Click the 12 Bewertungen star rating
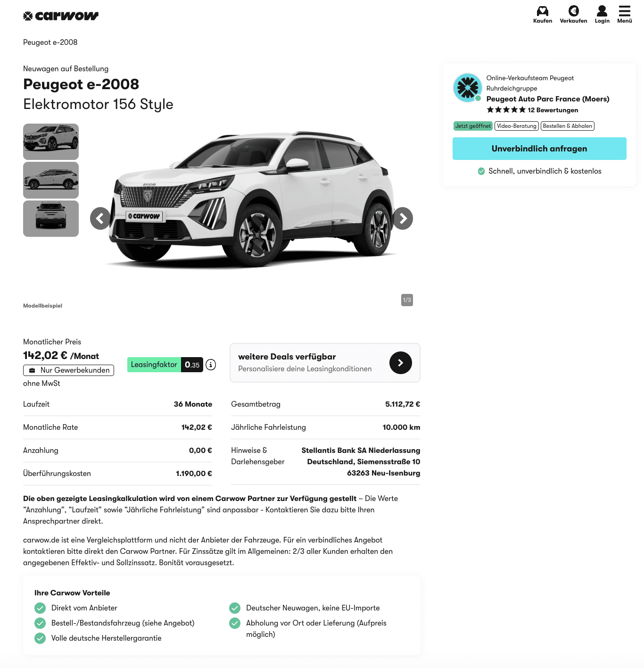The height and width of the screenshot is (668, 644). (532, 110)
